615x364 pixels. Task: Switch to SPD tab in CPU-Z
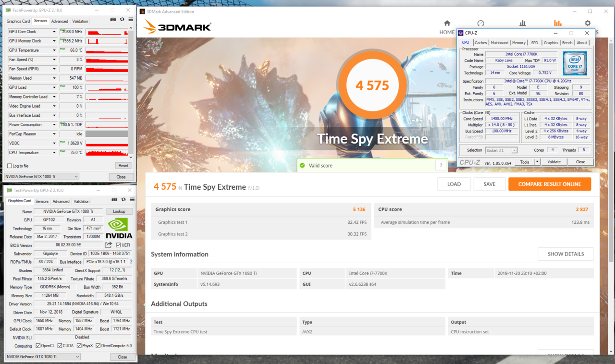point(534,43)
